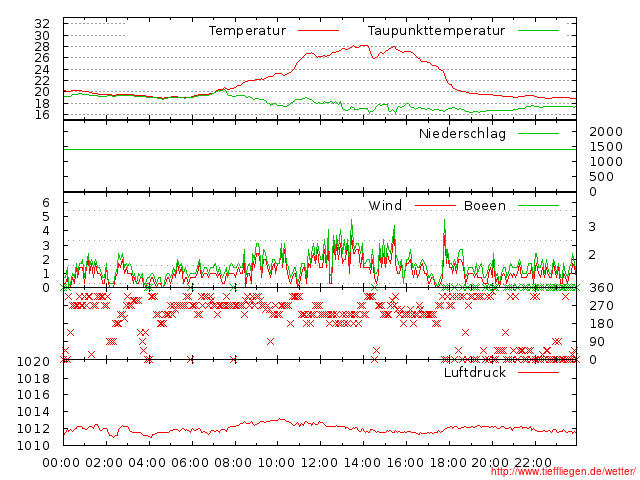Click the tiefliegen.de wetter URL link
640x480 pixels.
[x=562, y=472]
